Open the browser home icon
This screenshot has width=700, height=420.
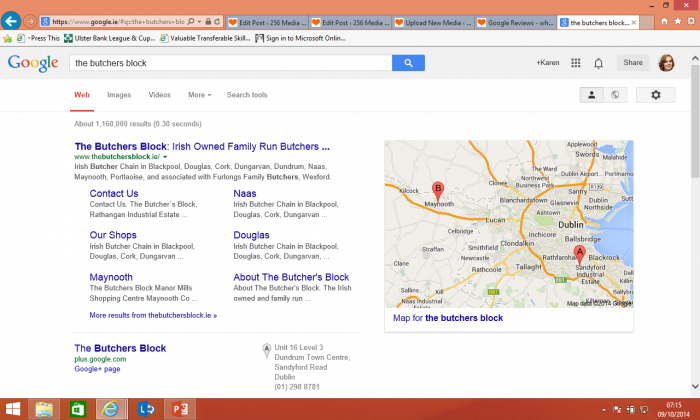click(664, 21)
